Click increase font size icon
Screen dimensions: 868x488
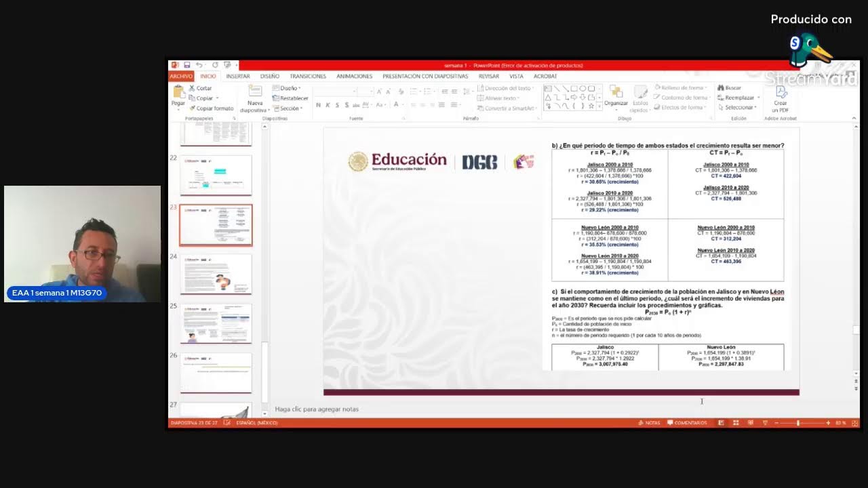pyautogui.click(x=379, y=91)
